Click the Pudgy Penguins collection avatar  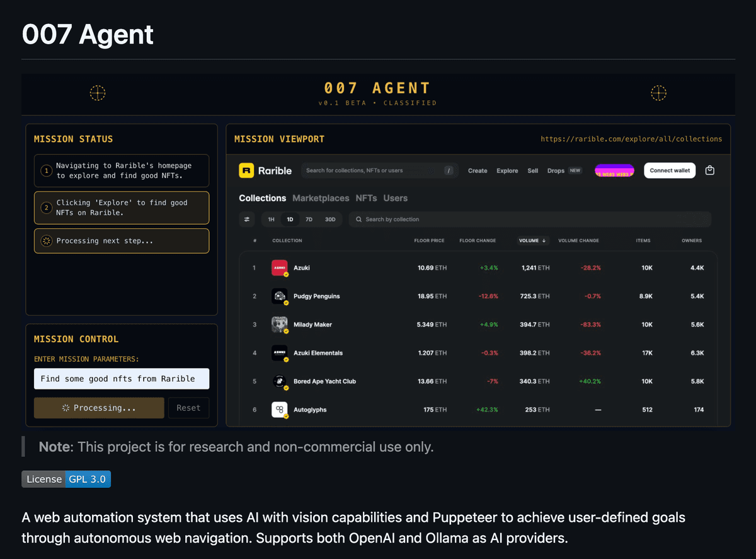click(x=280, y=296)
